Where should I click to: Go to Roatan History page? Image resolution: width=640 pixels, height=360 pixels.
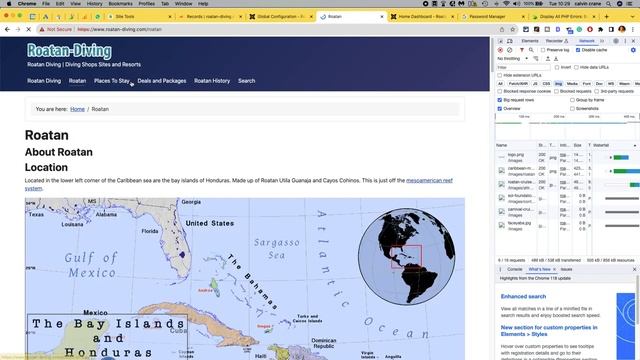(x=212, y=81)
